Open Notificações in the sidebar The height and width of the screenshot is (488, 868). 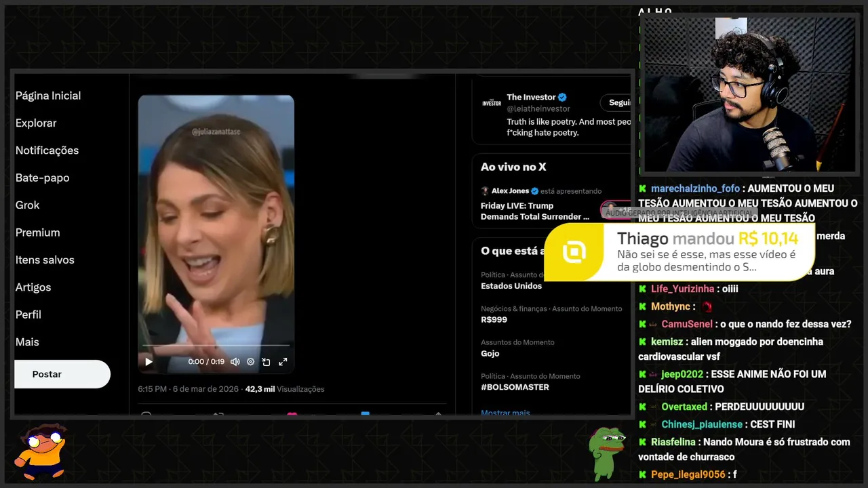(x=47, y=150)
